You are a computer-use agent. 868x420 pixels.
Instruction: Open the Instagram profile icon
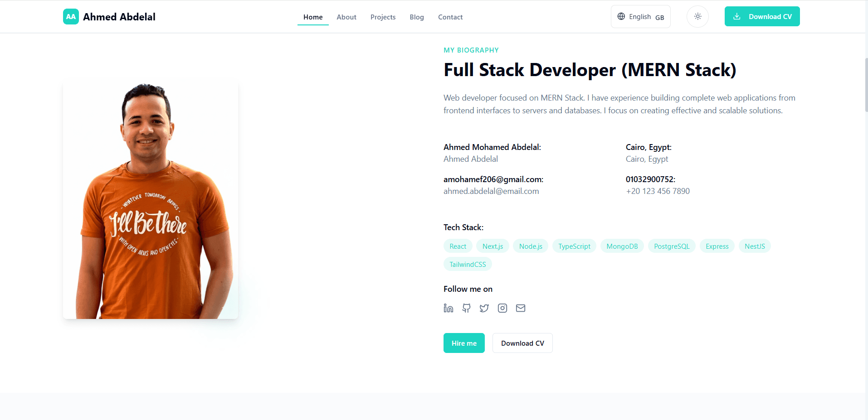pyautogui.click(x=502, y=308)
